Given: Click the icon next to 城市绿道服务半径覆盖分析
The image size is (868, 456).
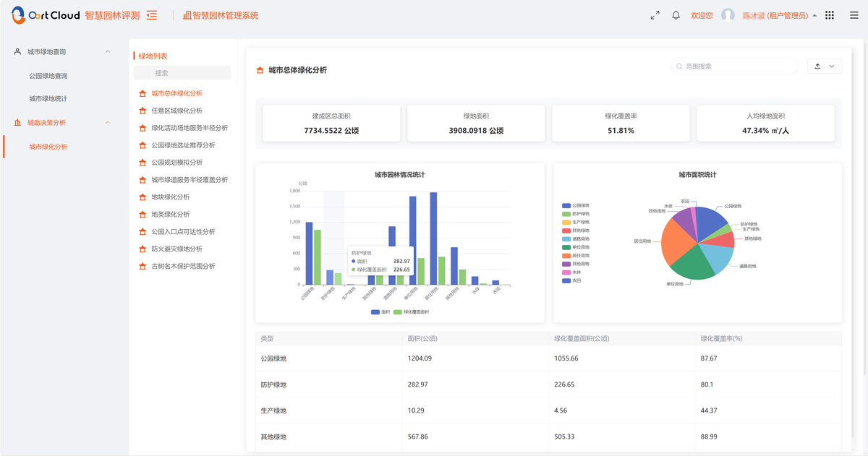Looking at the screenshot, I should (x=142, y=180).
